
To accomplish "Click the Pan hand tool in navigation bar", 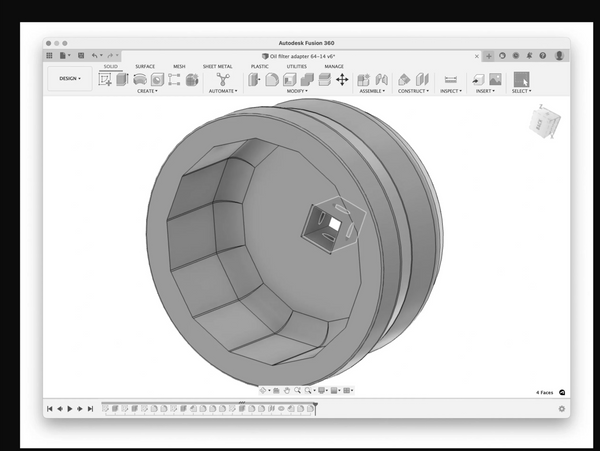I will [x=286, y=390].
